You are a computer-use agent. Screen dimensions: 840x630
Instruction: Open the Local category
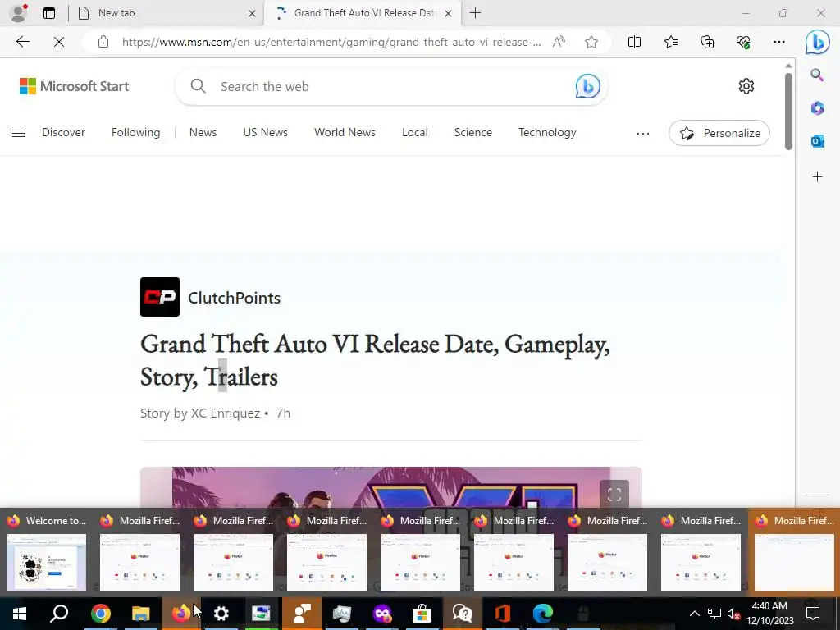click(414, 132)
